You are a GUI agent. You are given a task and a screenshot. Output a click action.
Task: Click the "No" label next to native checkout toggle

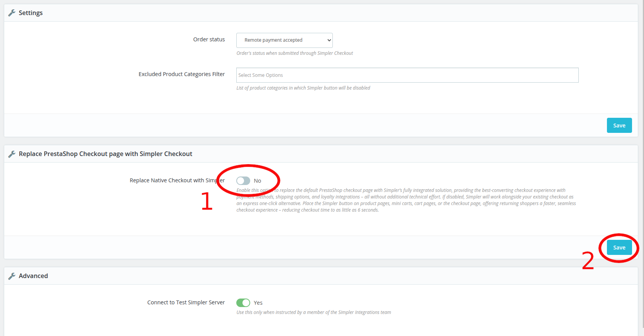click(258, 181)
